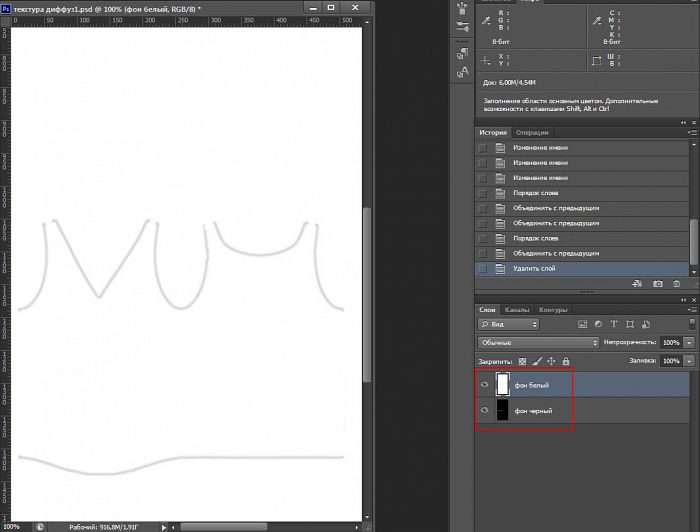Select the pixel layer filter icon
Viewport: 700px width, 532px height.
click(582, 324)
